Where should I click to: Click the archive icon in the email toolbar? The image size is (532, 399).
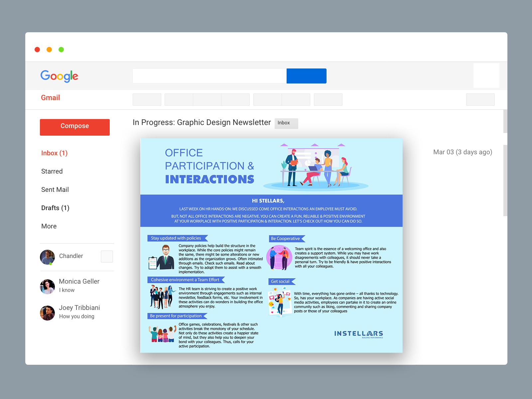[x=179, y=99]
